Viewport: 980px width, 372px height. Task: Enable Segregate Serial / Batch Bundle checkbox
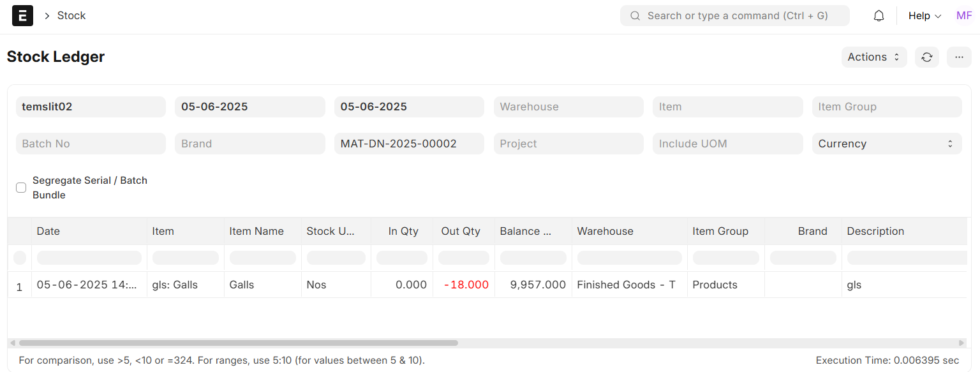pos(21,188)
